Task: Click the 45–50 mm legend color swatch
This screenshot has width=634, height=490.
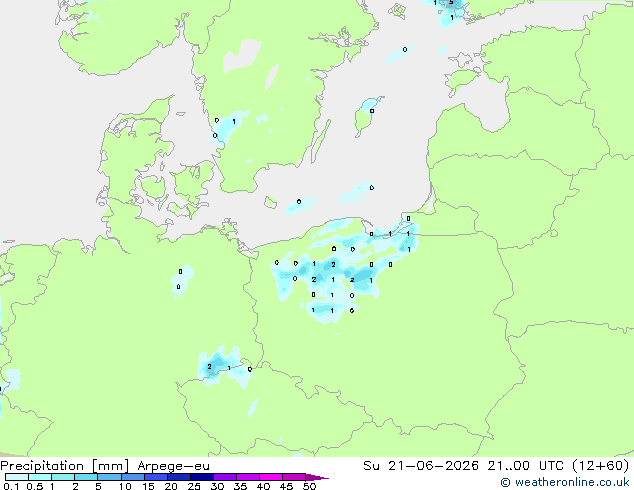Action: tap(294, 477)
